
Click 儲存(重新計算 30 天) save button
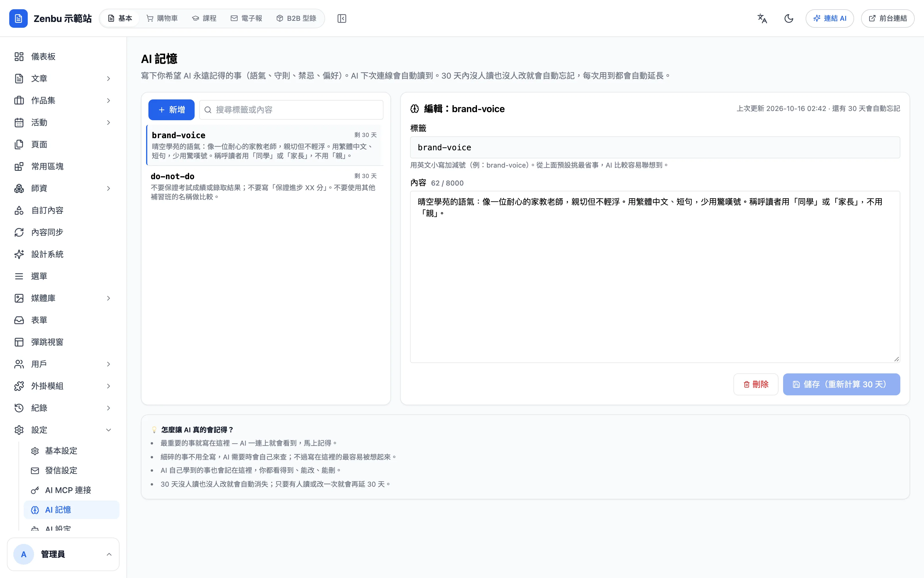(841, 384)
